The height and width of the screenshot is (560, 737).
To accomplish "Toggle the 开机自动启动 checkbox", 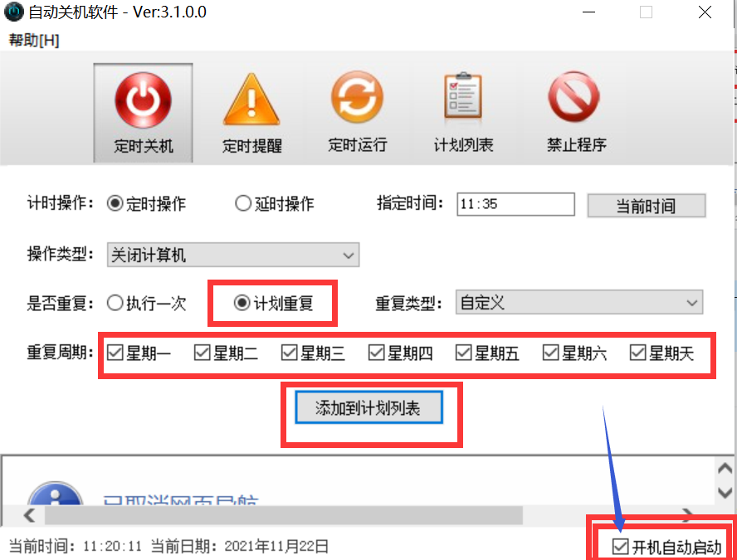I will (620, 547).
